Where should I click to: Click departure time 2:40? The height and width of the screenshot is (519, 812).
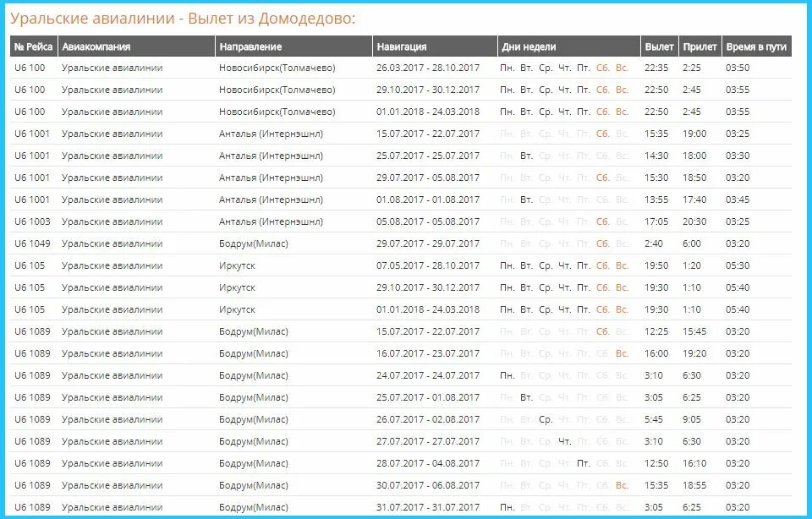coord(654,243)
